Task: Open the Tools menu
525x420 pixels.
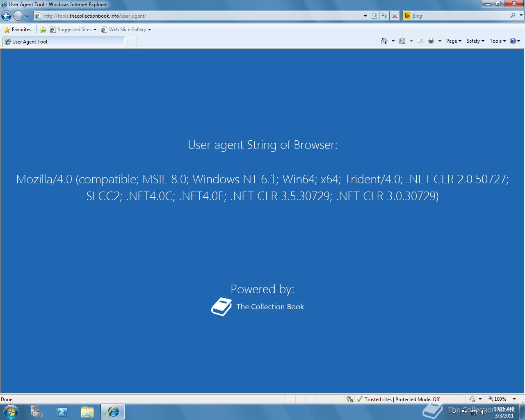Action: point(498,41)
